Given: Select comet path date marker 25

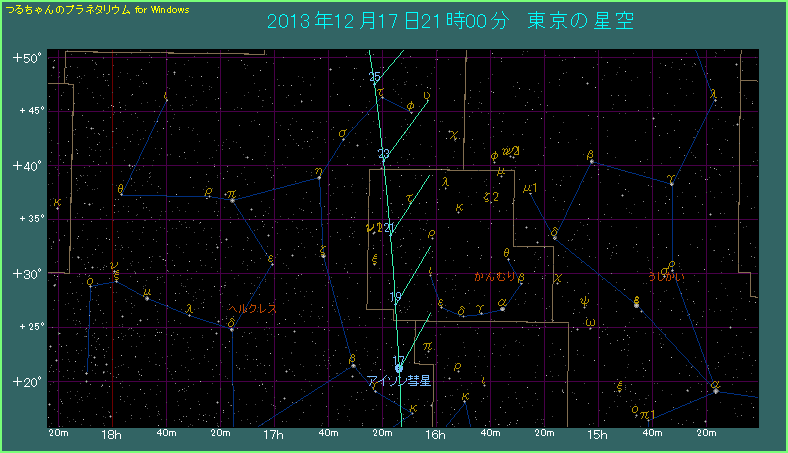Looking at the screenshot, I should coord(374,77).
